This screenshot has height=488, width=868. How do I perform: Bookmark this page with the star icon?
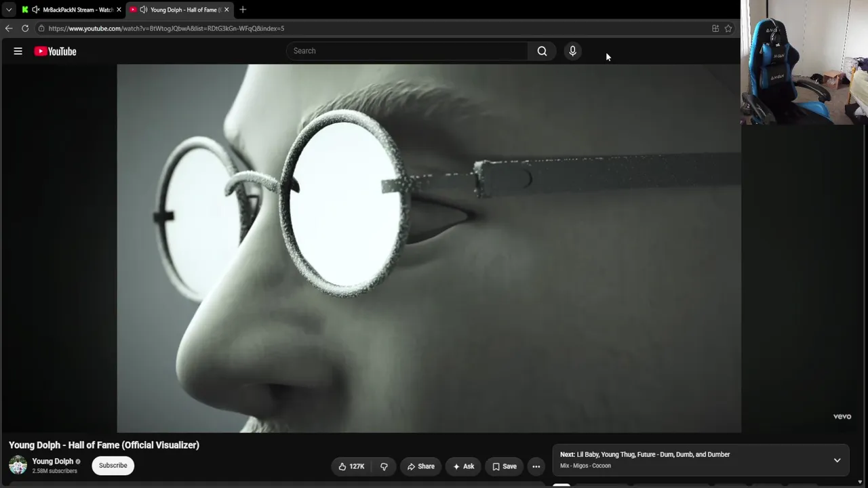[728, 28]
